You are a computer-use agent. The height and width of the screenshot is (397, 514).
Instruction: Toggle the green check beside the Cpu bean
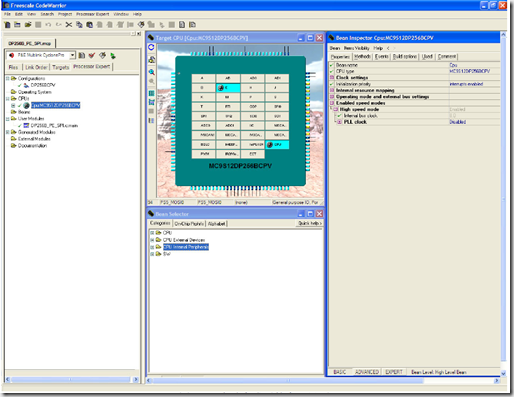[x=20, y=105]
